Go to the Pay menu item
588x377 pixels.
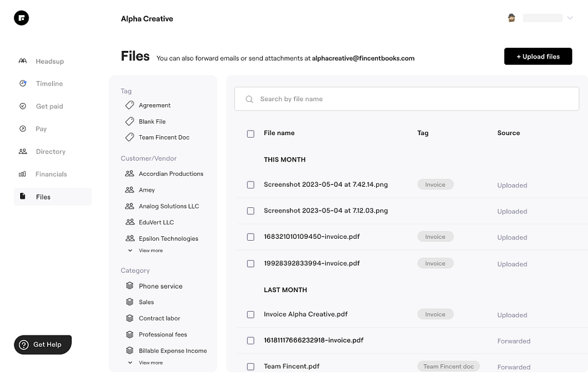[x=41, y=129]
